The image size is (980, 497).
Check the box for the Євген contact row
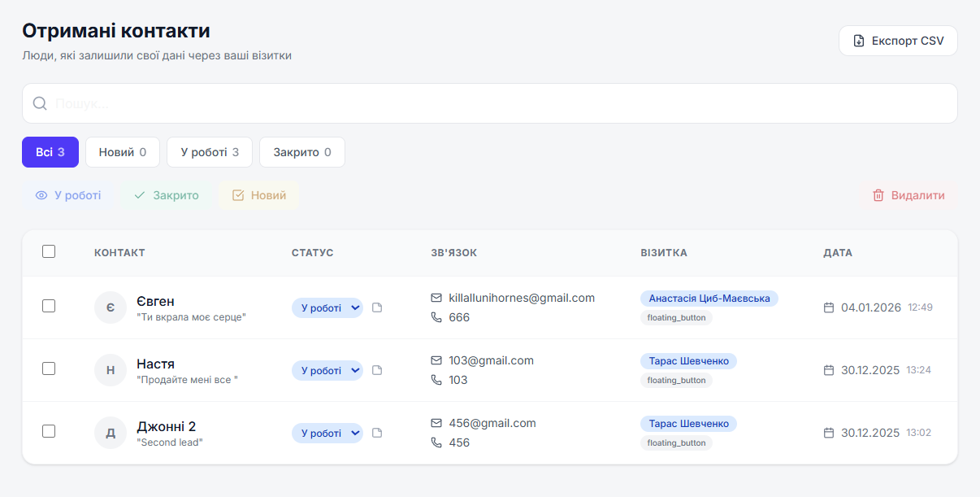coord(49,306)
